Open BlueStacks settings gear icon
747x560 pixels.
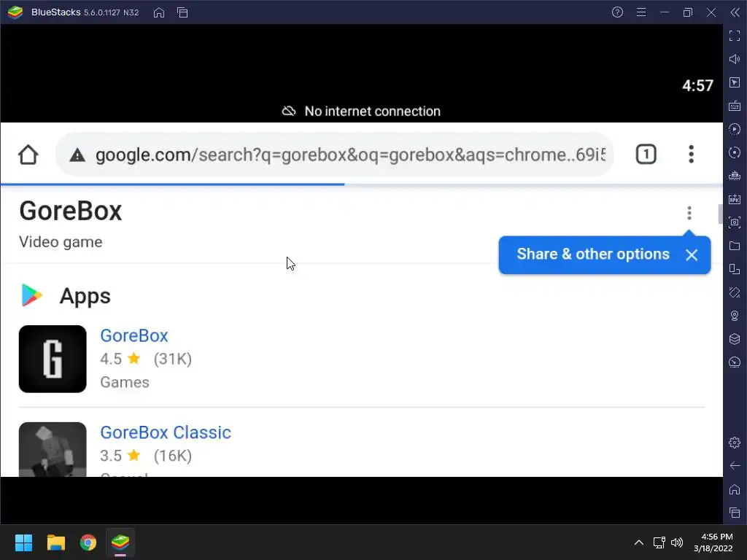[734, 443]
